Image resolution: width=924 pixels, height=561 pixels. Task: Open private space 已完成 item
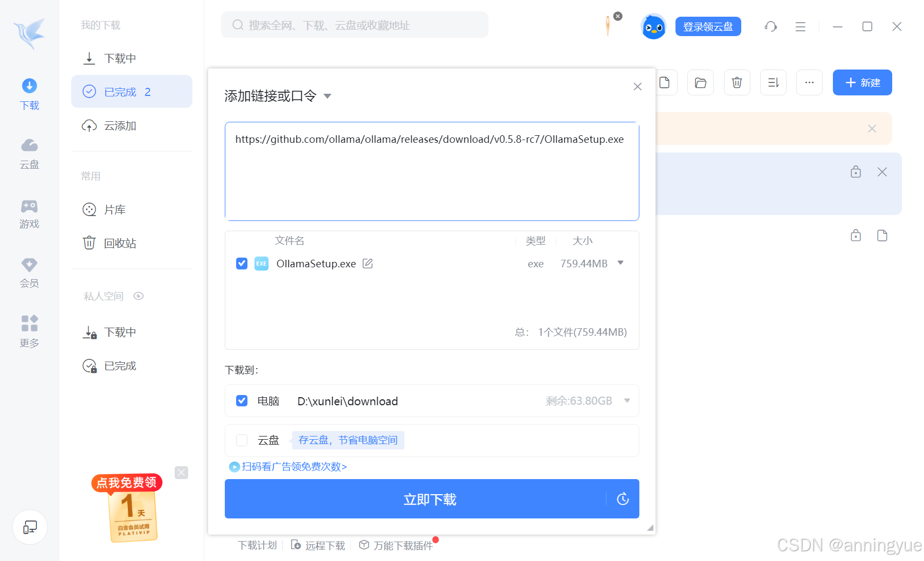click(132, 366)
